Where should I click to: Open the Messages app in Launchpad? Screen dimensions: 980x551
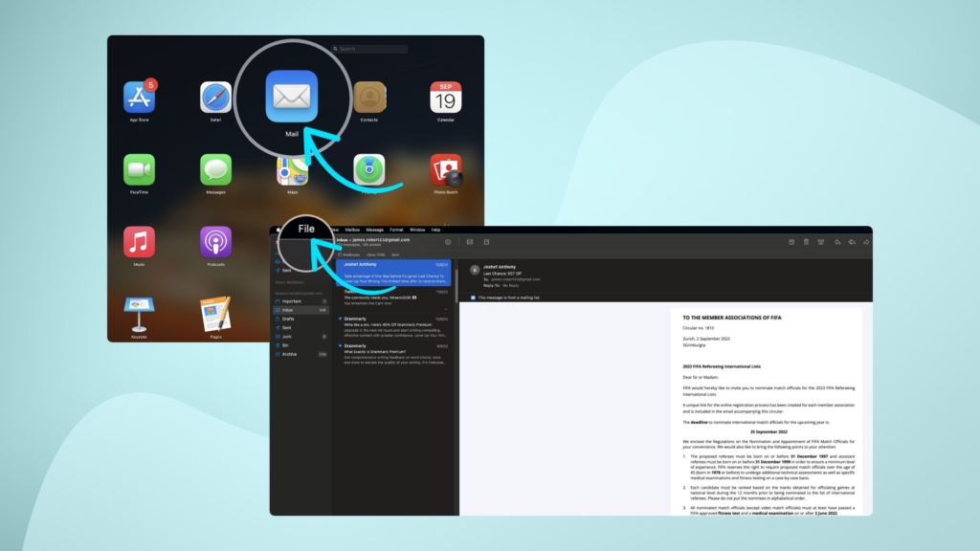coord(215,170)
